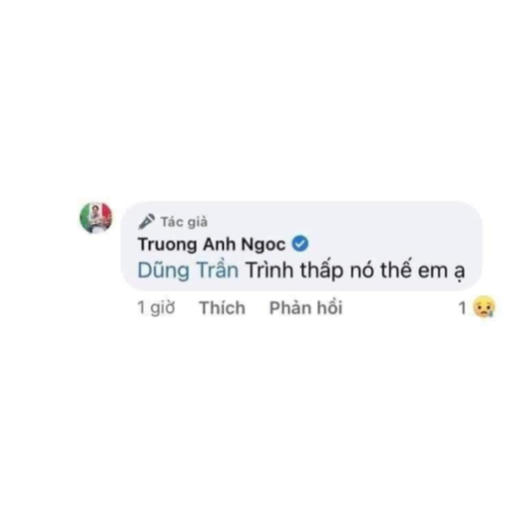
Task: Click the blue verified checkmark badge
Action: tap(300, 244)
